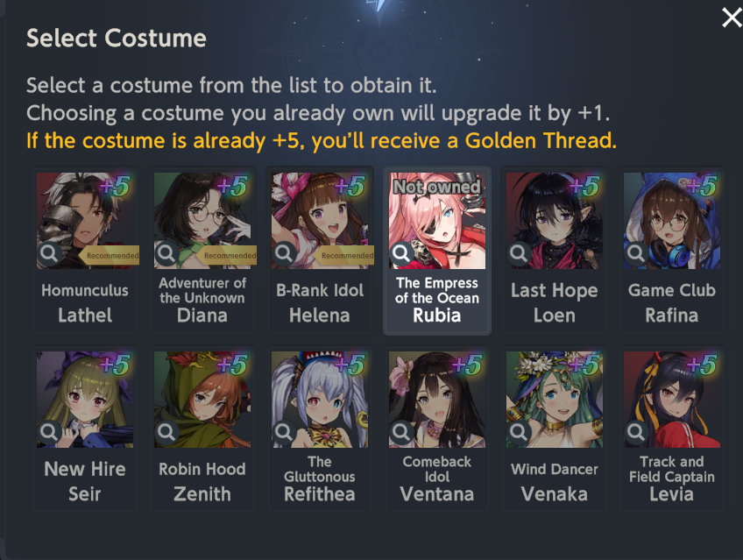
Task: Open magnifier preview for Comeback Idol Ventana
Action: click(401, 432)
